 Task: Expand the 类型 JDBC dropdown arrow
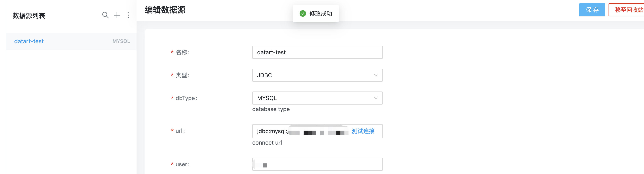pyautogui.click(x=375, y=75)
